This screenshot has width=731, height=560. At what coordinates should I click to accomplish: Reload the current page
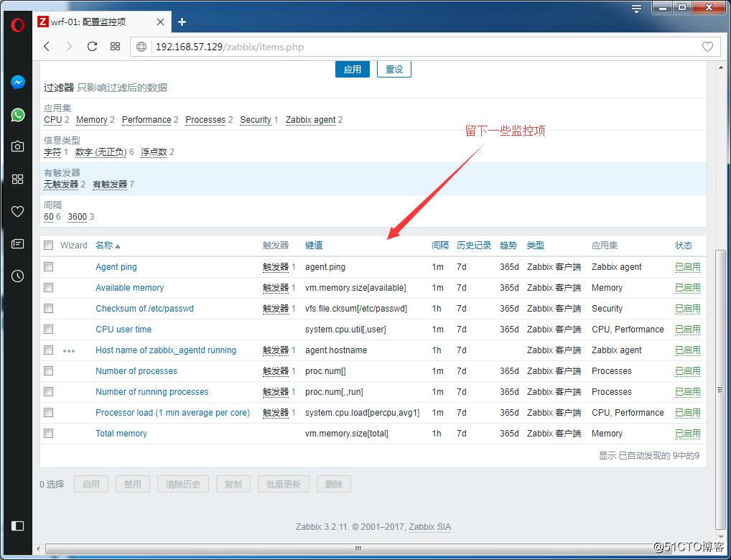(x=93, y=47)
